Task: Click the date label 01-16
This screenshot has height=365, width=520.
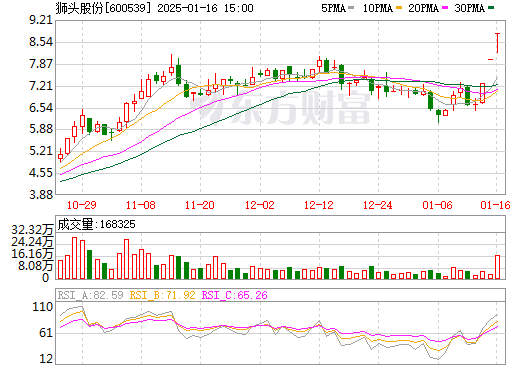Action: [x=495, y=205]
